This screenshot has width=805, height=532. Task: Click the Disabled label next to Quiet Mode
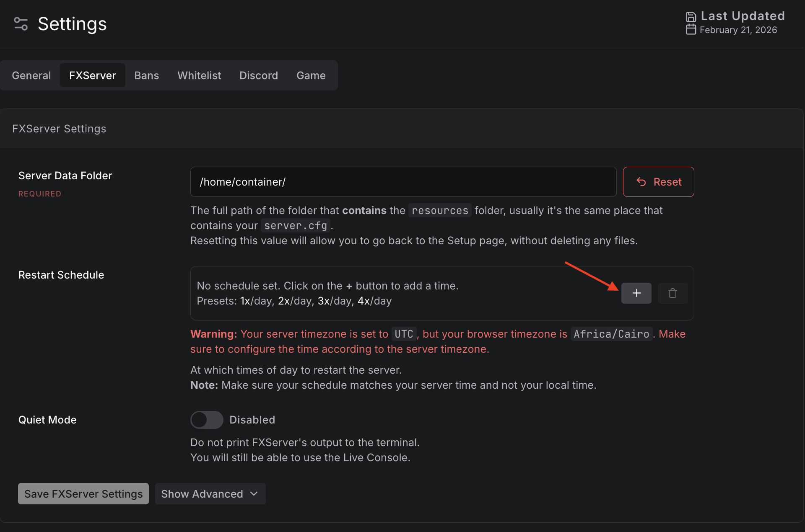coord(252,420)
